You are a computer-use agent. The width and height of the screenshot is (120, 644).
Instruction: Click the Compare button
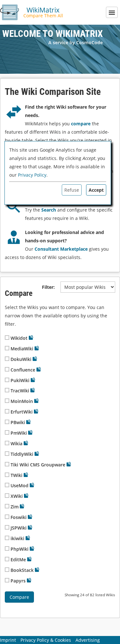pyautogui.click(x=19, y=597)
